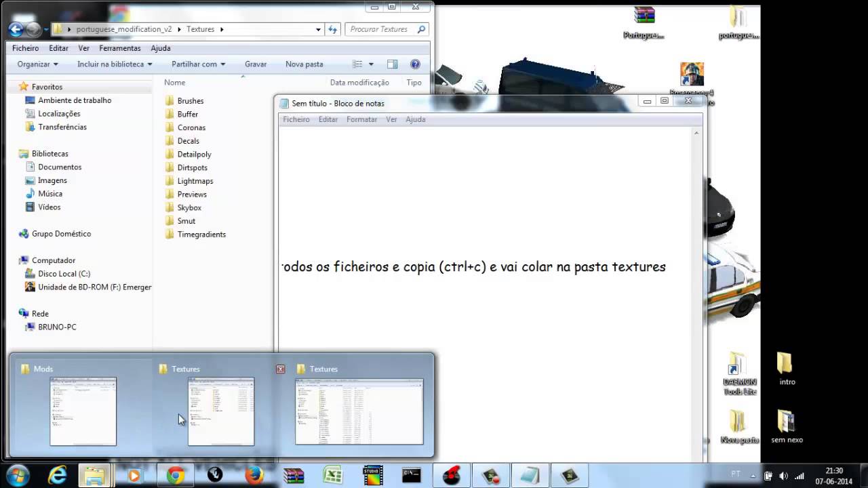Click the search magnifier icon in Explorer
The image size is (868, 488).
pyautogui.click(x=421, y=29)
